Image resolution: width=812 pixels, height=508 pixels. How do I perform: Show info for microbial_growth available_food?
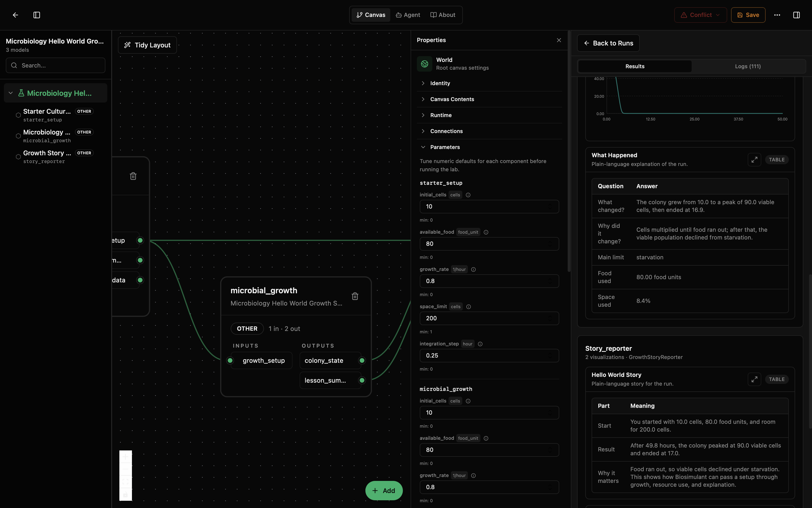(486, 438)
